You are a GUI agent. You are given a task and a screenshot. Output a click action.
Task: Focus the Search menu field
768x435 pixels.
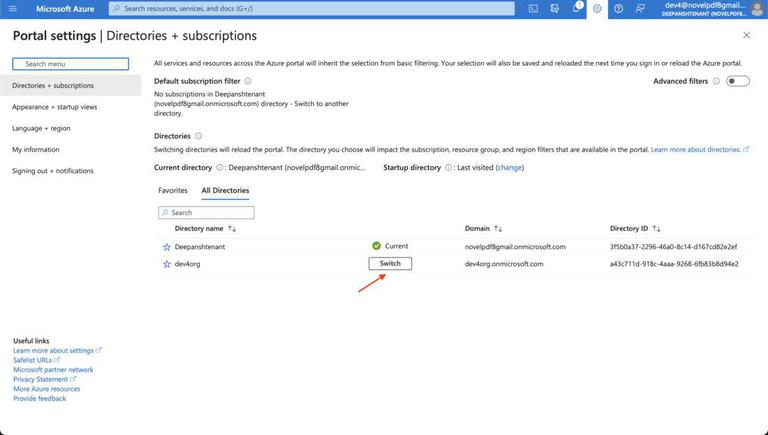pos(71,64)
